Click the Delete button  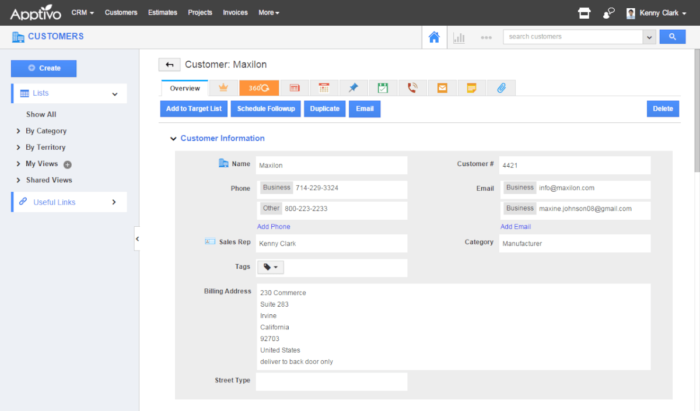click(x=663, y=109)
